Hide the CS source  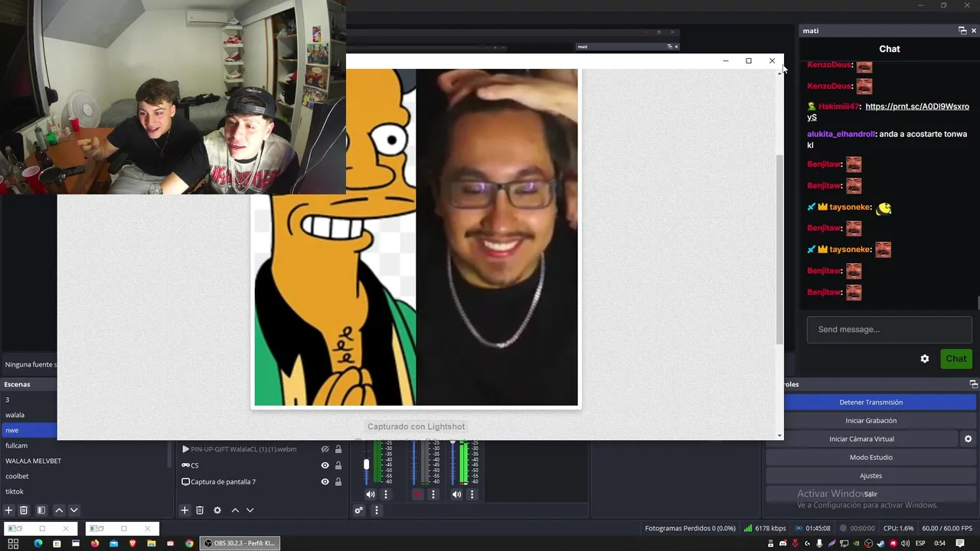point(325,465)
